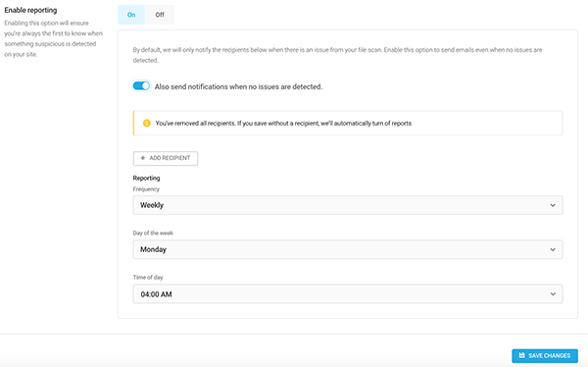Click the 'Day of the week' label

pyautogui.click(x=153, y=233)
